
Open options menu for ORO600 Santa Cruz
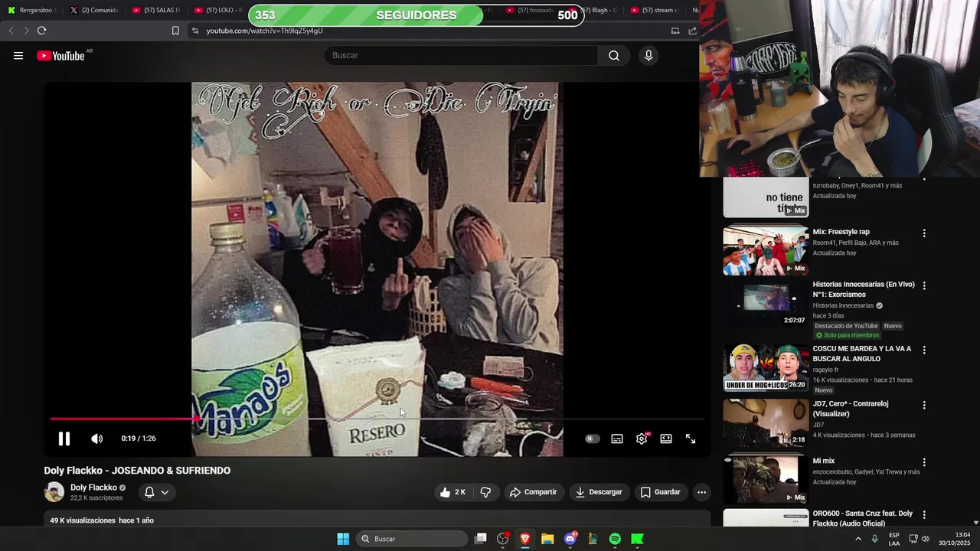pos(924,514)
